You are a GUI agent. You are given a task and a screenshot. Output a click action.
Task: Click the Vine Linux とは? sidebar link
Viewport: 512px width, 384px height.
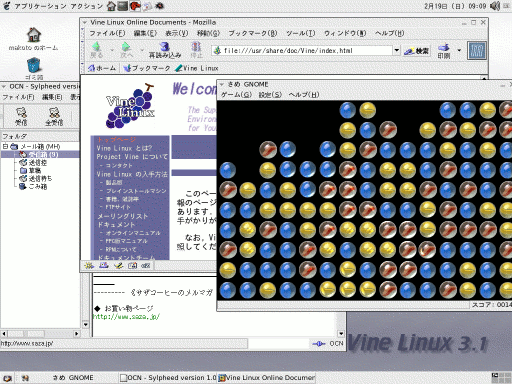point(124,148)
